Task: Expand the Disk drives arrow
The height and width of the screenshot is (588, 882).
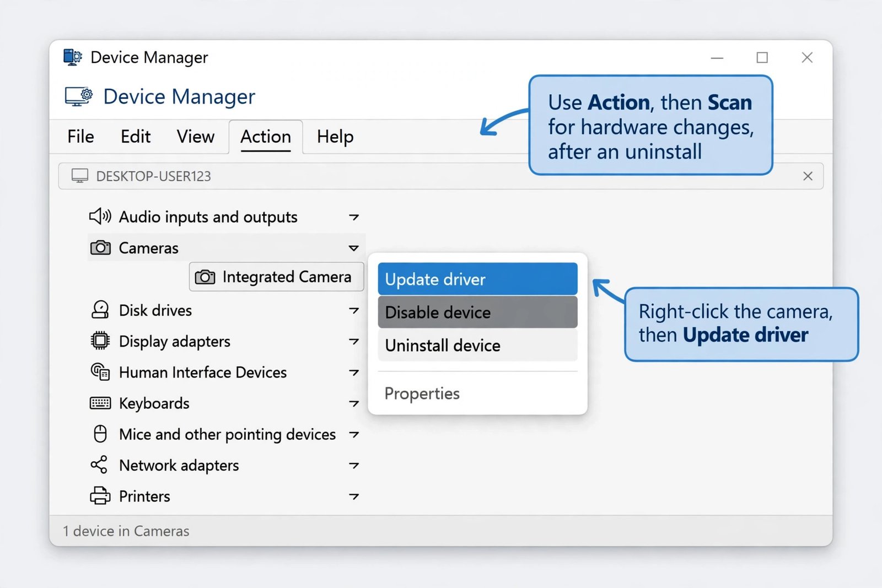Action: [354, 310]
